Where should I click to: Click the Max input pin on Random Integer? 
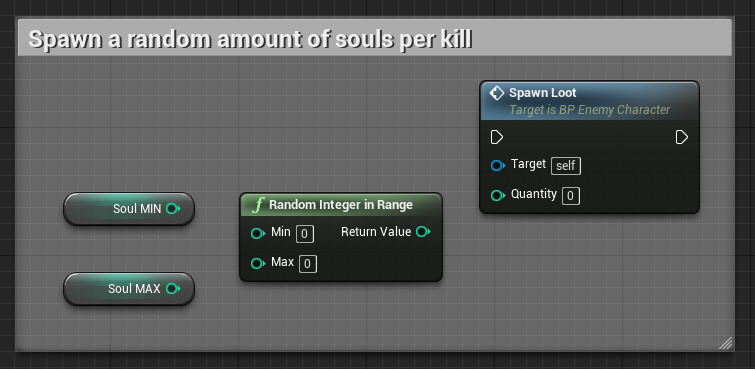258,264
